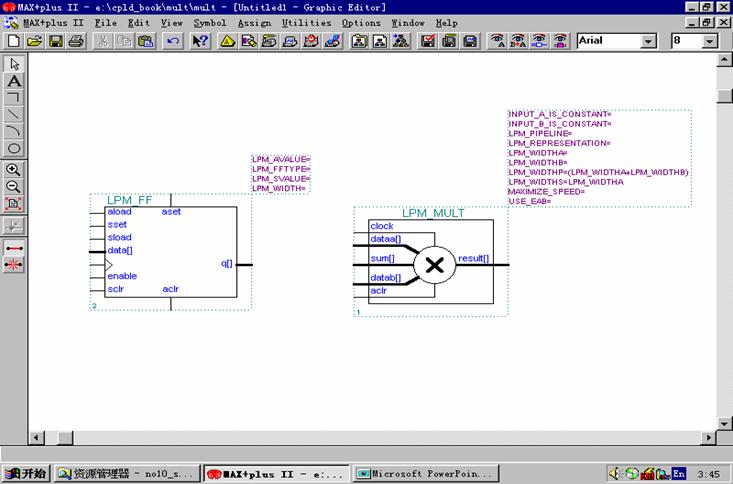Screen dimensions: 733x484
Task: Click the result[] port label on LPM_MULT
Action: point(474,258)
